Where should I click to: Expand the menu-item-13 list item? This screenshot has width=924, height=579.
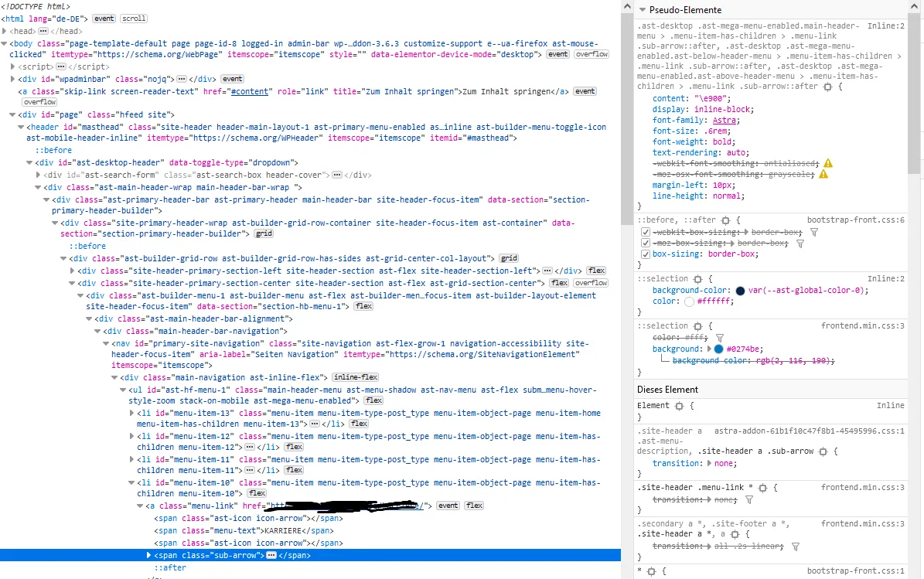(131, 414)
